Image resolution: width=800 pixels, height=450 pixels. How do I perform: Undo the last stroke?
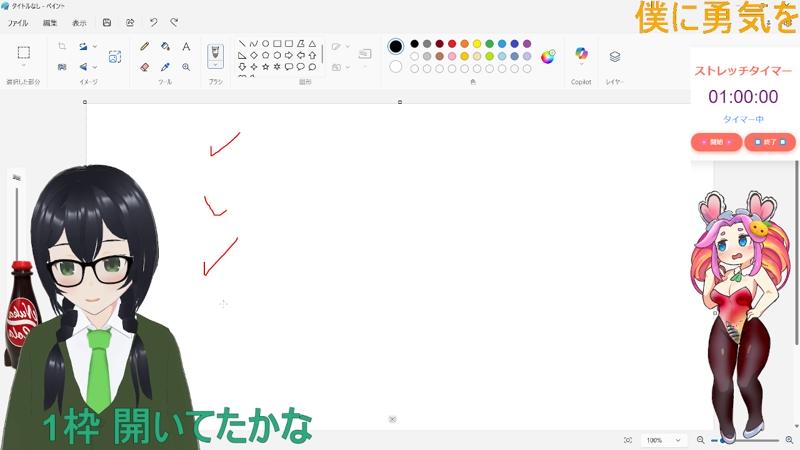pyautogui.click(x=153, y=22)
